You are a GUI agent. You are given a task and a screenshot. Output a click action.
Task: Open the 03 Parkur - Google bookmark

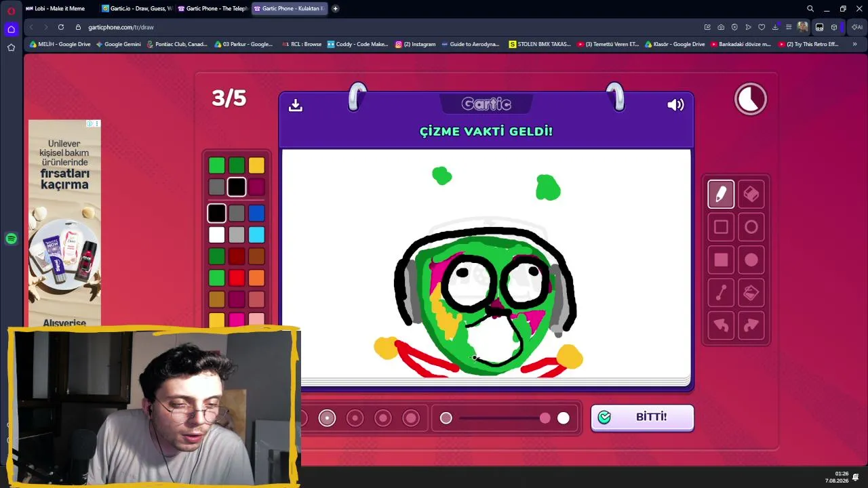click(x=243, y=44)
